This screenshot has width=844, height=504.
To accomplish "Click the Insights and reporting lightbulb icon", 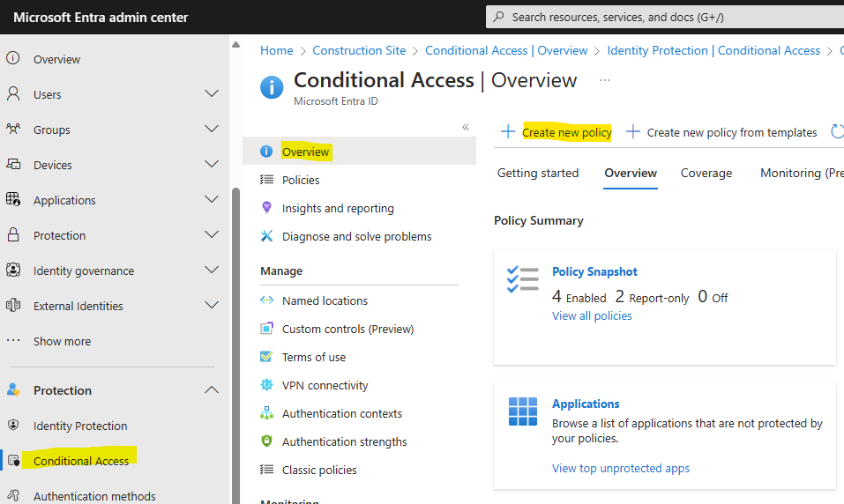I will coord(266,208).
